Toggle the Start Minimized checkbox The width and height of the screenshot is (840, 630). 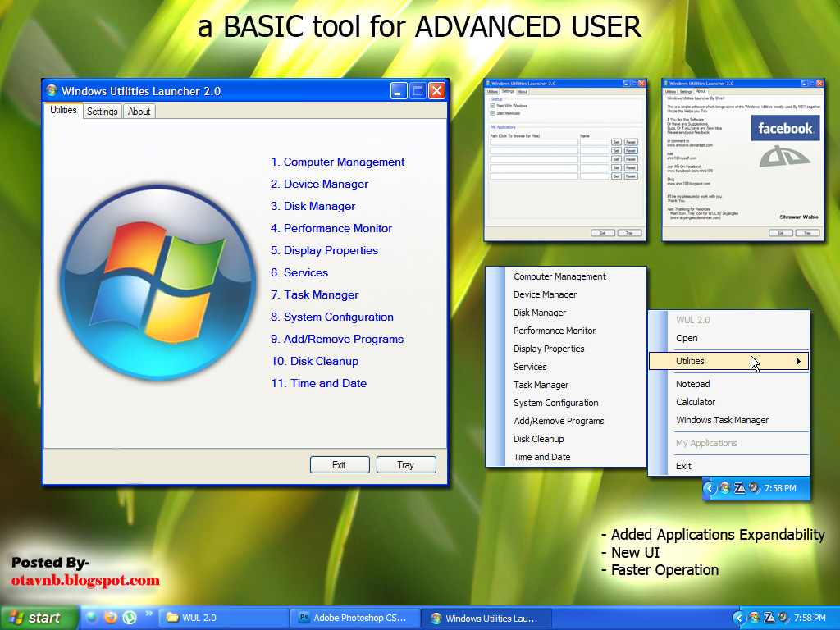click(x=491, y=113)
